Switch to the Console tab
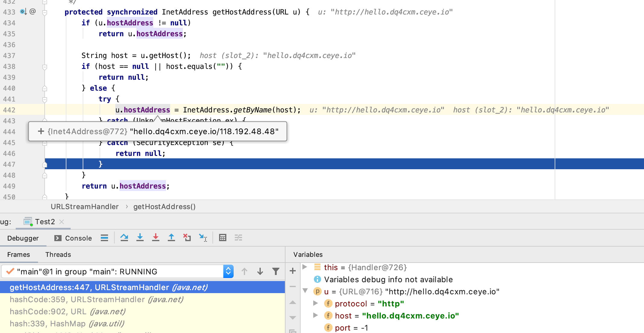 click(73, 238)
